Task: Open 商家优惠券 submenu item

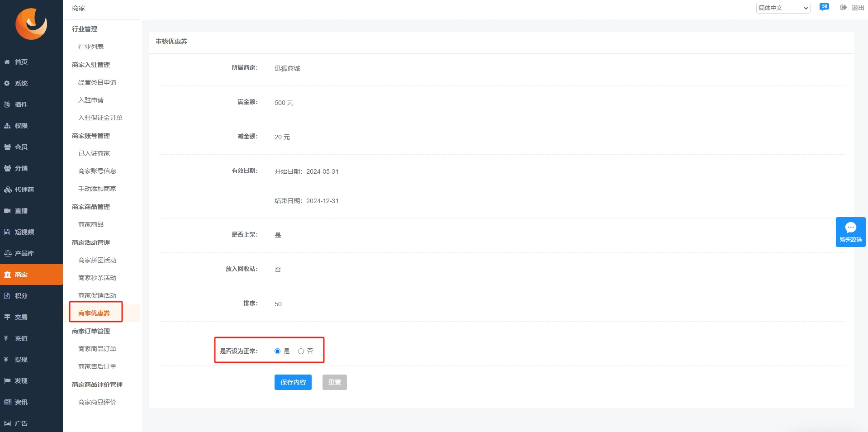Action: [94, 313]
